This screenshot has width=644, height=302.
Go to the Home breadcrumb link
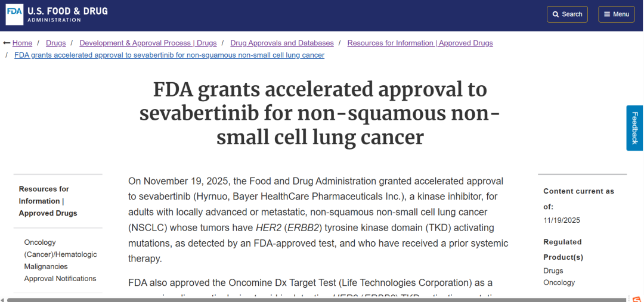(x=23, y=43)
